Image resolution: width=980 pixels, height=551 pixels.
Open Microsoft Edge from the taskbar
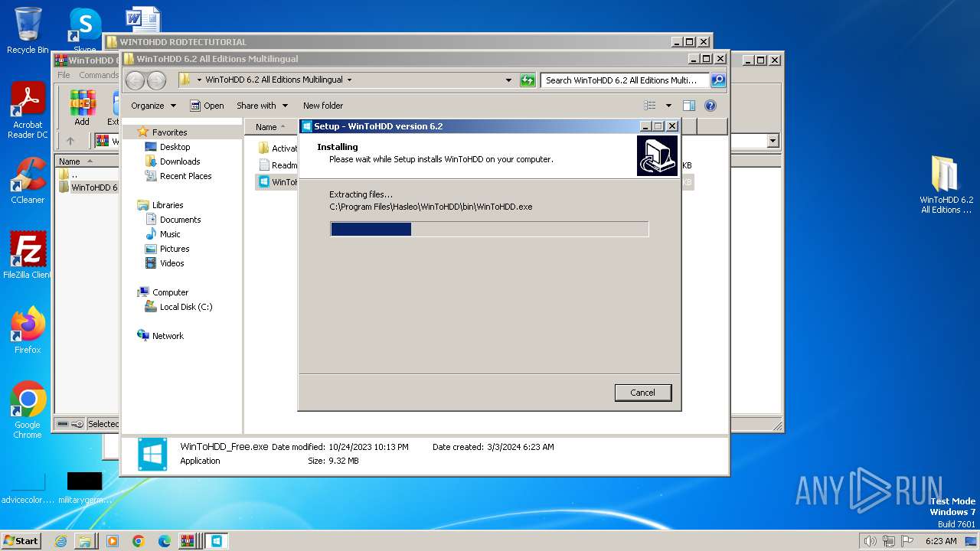[165, 541]
